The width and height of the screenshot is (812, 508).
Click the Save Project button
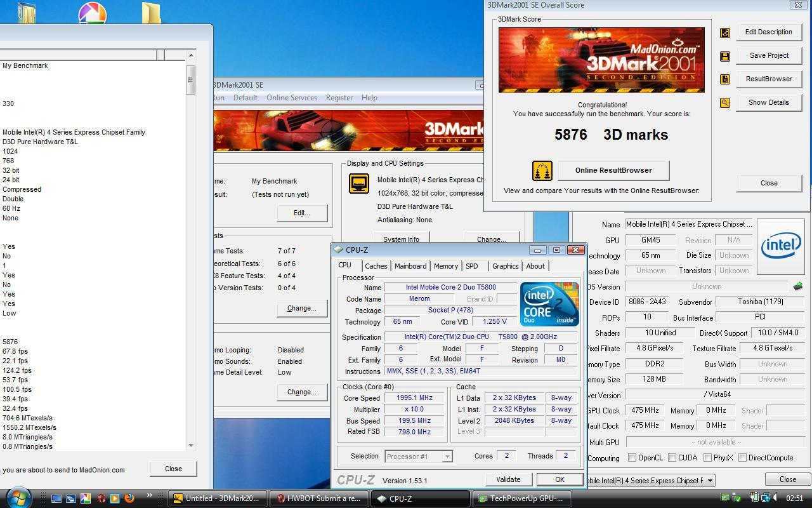tap(768, 56)
